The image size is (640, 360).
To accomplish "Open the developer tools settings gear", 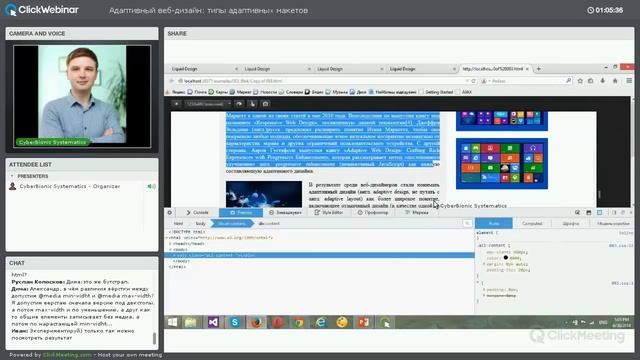I will 170,213.
